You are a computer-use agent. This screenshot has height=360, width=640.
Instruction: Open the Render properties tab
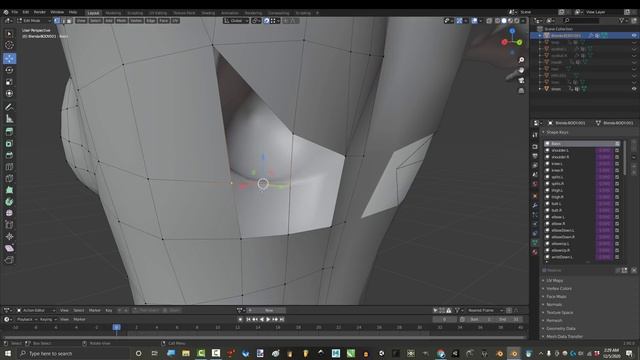pos(535,146)
